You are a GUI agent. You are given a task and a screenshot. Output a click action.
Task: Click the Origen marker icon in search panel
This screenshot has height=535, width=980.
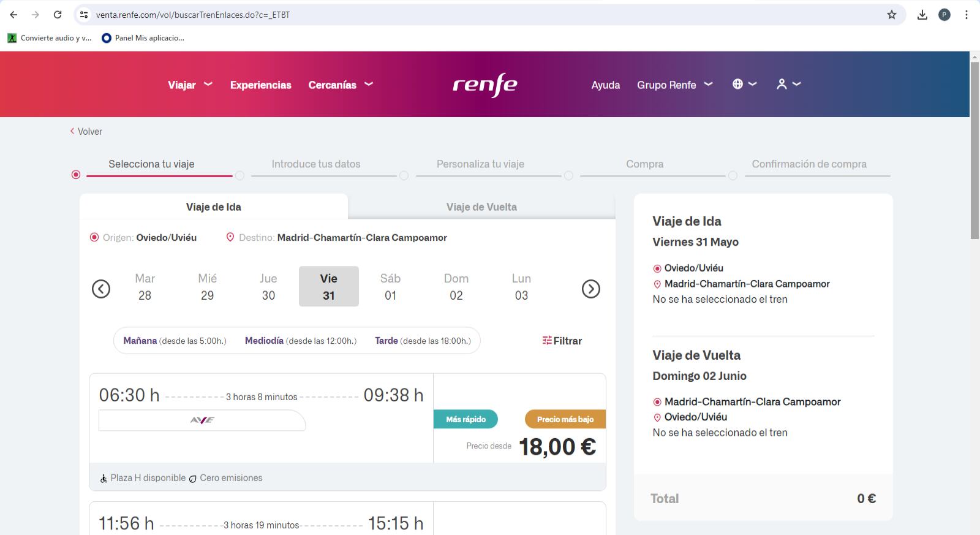click(94, 237)
